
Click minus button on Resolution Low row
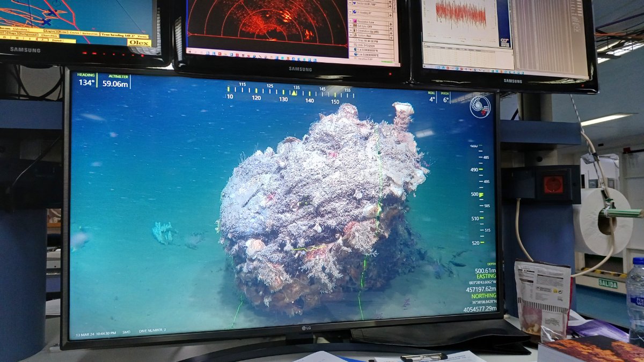tap(350, 21)
